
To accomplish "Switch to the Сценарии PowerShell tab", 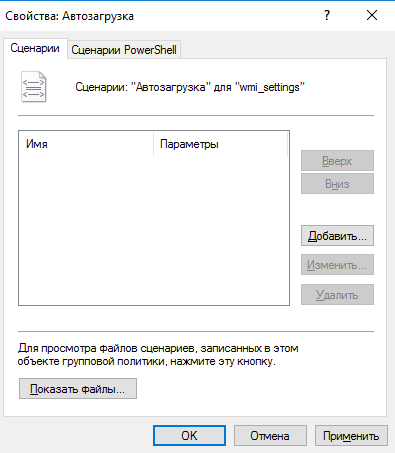I will point(124,50).
